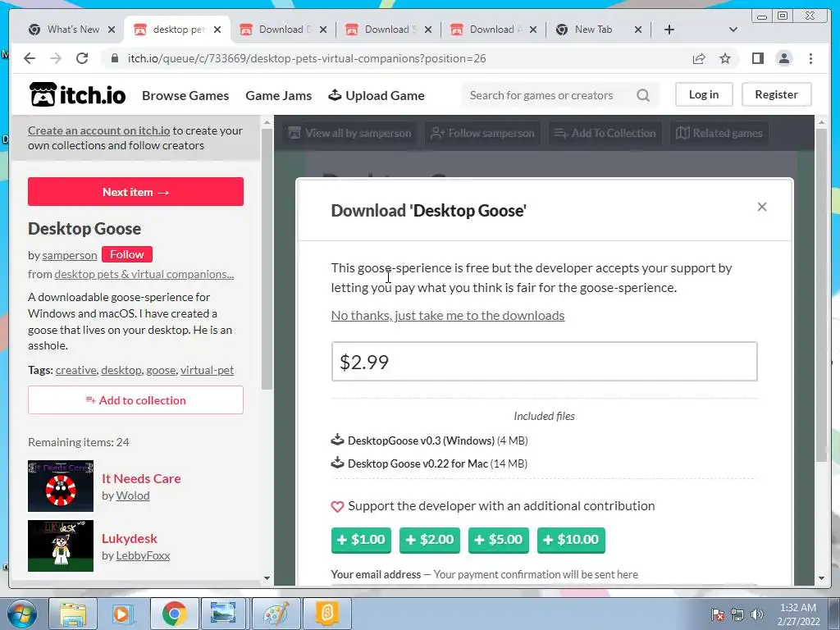Click the Action Center flag tray icon
This screenshot has height=630, width=840.
point(718,614)
